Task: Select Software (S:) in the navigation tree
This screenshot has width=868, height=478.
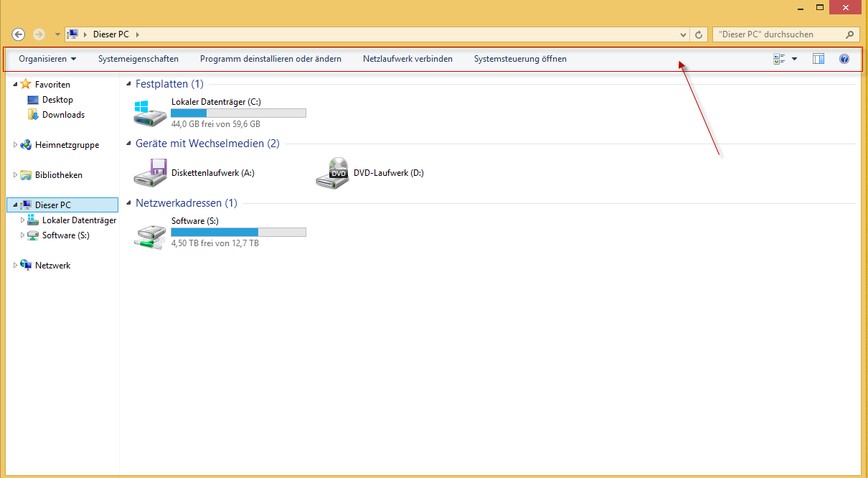Action: point(65,235)
